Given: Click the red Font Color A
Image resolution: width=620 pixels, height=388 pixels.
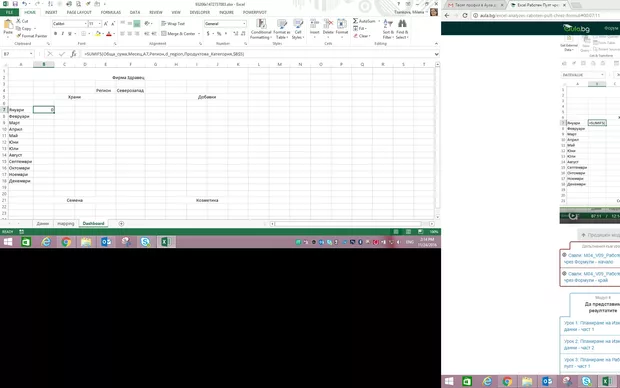Looking at the screenshot, I should coord(109,34).
